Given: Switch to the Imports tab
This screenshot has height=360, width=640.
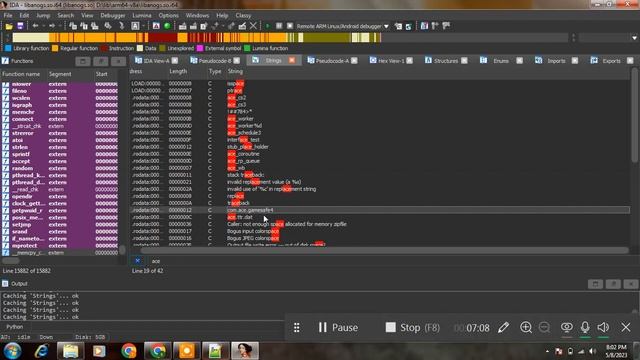Looking at the screenshot, I should (x=556, y=60).
